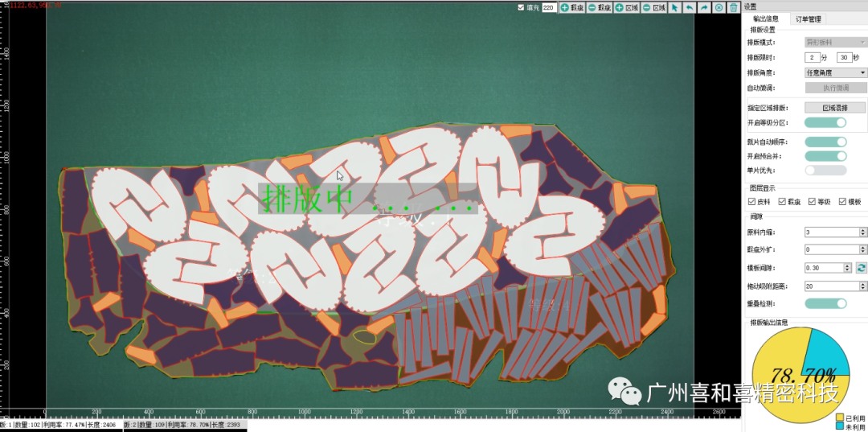The height and width of the screenshot is (432, 868).
Task: Click the 瑕疵外扩 stepper arrows
Action: (863, 249)
